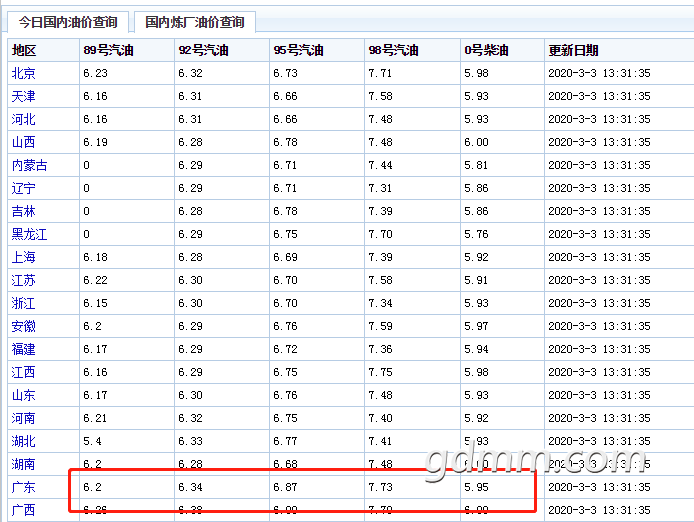Select 湖北 95号汽油 price 6.77
The height and width of the screenshot is (522, 694).
(x=285, y=441)
